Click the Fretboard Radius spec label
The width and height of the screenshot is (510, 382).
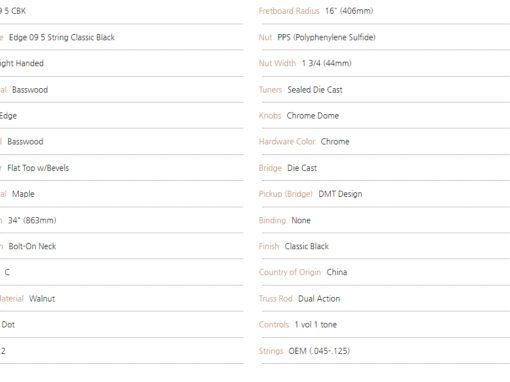point(289,11)
